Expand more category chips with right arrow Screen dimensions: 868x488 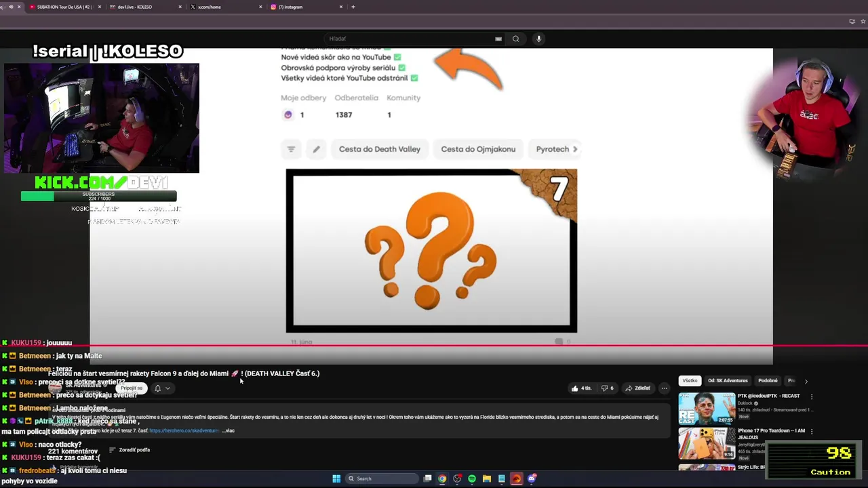[x=575, y=149]
